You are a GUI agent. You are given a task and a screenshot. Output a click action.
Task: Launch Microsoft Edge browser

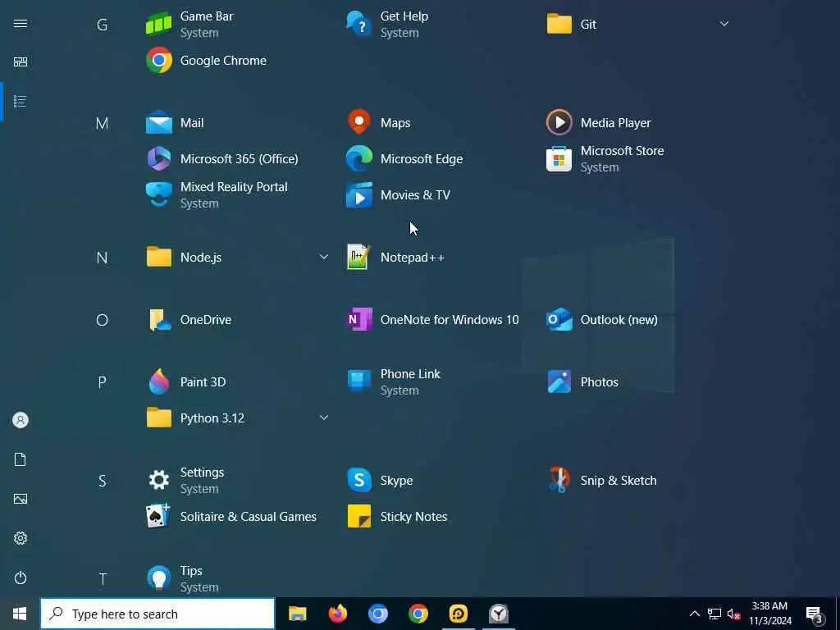coord(405,159)
